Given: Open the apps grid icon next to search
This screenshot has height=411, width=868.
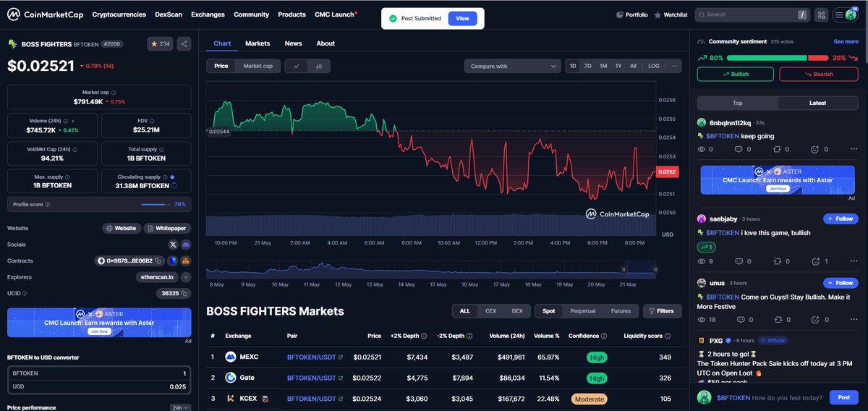Looking at the screenshot, I should [821, 14].
